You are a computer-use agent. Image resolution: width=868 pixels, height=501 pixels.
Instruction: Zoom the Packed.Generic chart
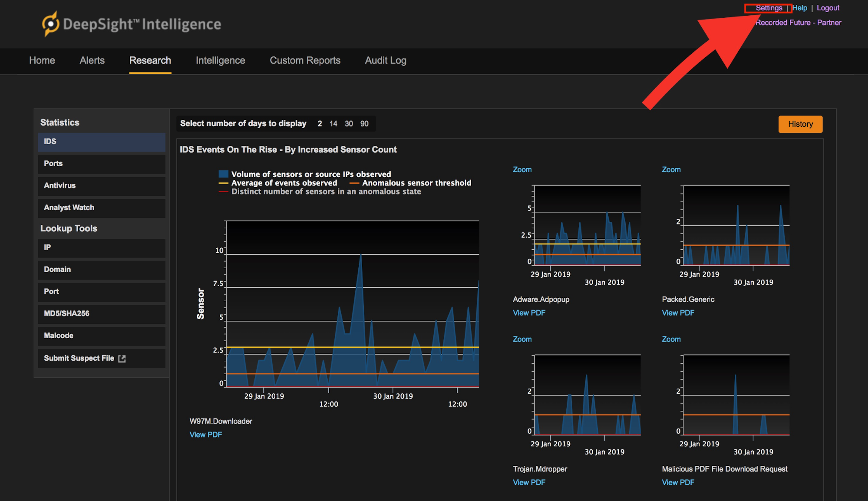pyautogui.click(x=671, y=170)
